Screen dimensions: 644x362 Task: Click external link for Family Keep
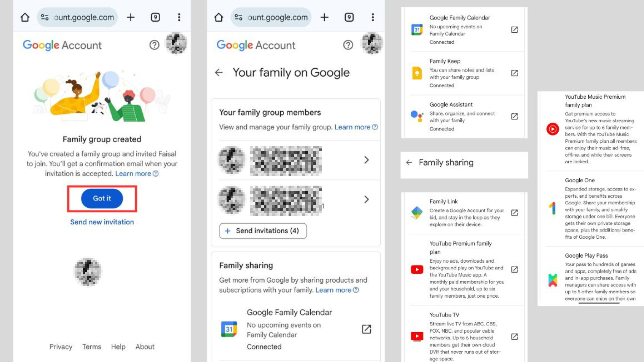[514, 73]
